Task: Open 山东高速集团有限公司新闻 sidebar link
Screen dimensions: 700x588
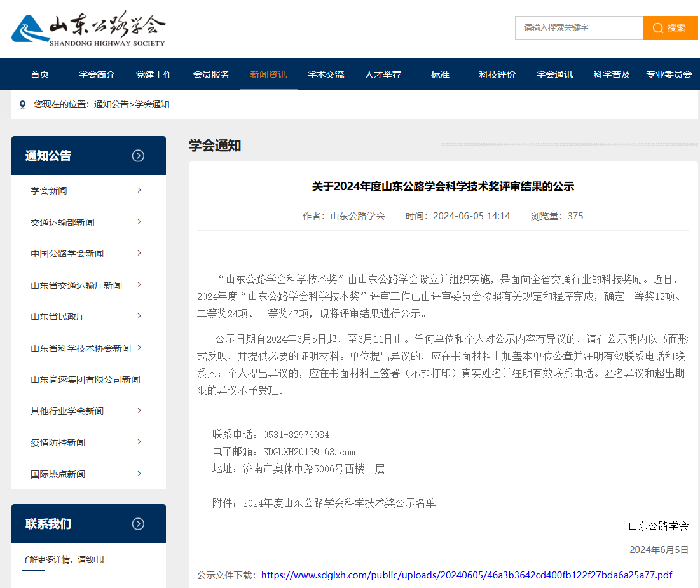Action: pyautogui.click(x=85, y=379)
